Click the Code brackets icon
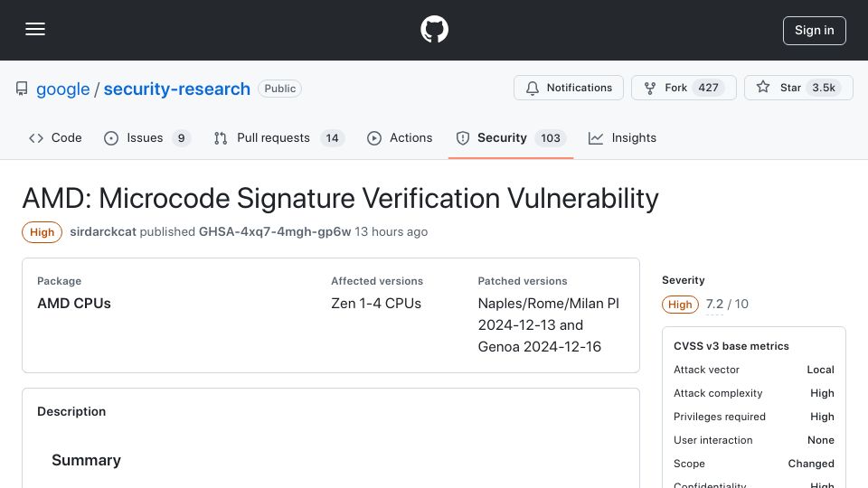868x488 pixels. click(x=36, y=137)
